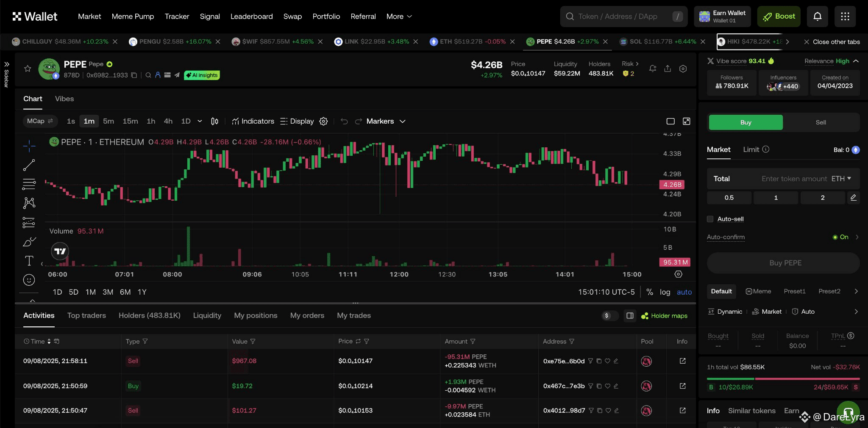Collapse the Vibe score relevance panel
This screenshot has height=428, width=868.
point(856,61)
